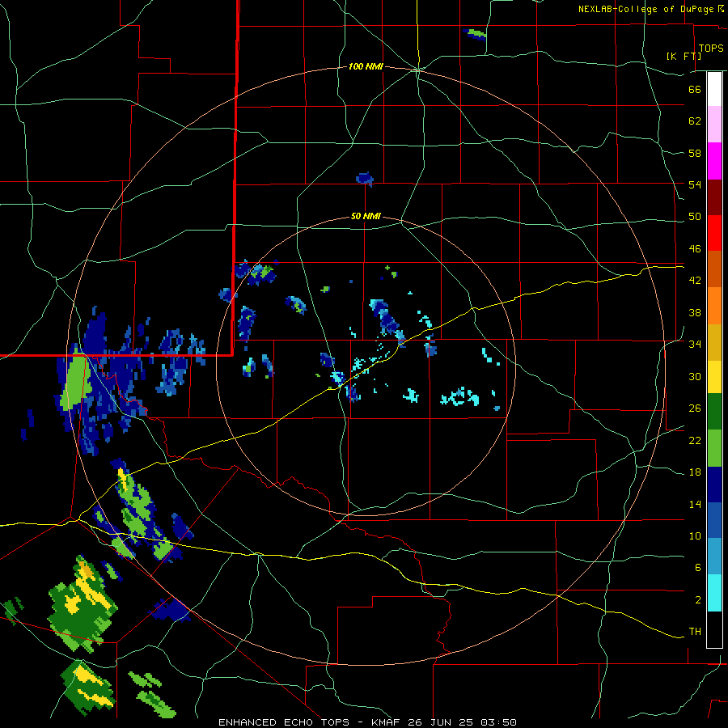This screenshot has height=728, width=728.
Task: Click the legend value '66'
Action: click(695, 90)
